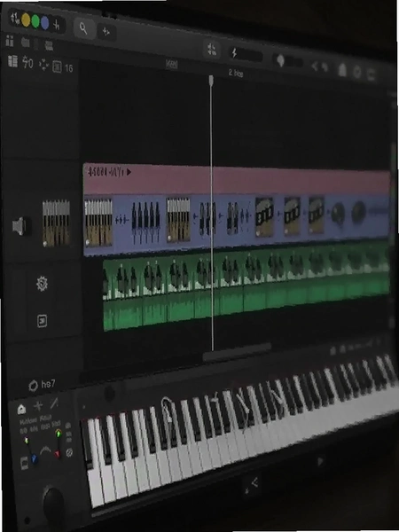This screenshot has width=399, height=532.
Task: Click the playhead handle on the timeline ruler
Action: click(x=211, y=80)
